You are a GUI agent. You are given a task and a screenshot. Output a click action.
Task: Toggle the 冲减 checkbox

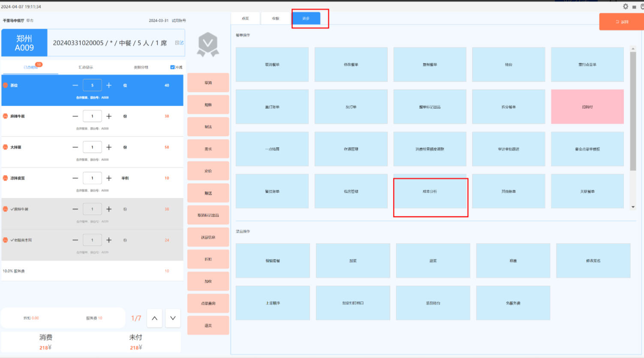172,67
